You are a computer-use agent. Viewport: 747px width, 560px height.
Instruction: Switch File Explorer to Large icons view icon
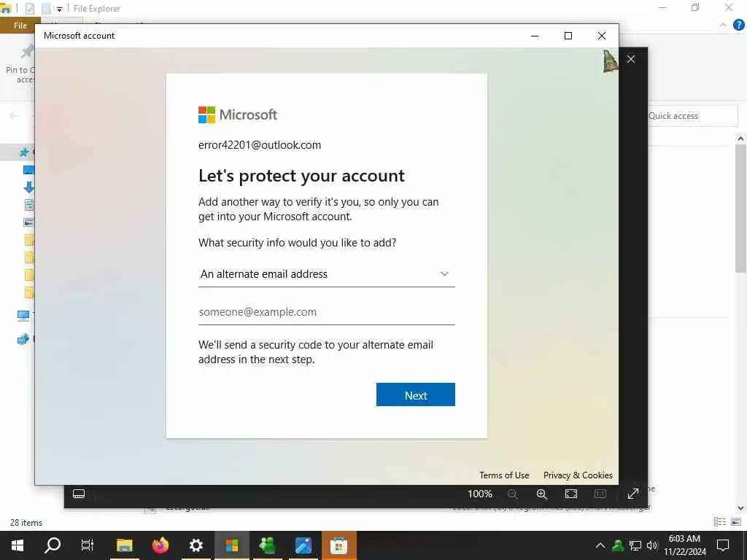coord(736,522)
